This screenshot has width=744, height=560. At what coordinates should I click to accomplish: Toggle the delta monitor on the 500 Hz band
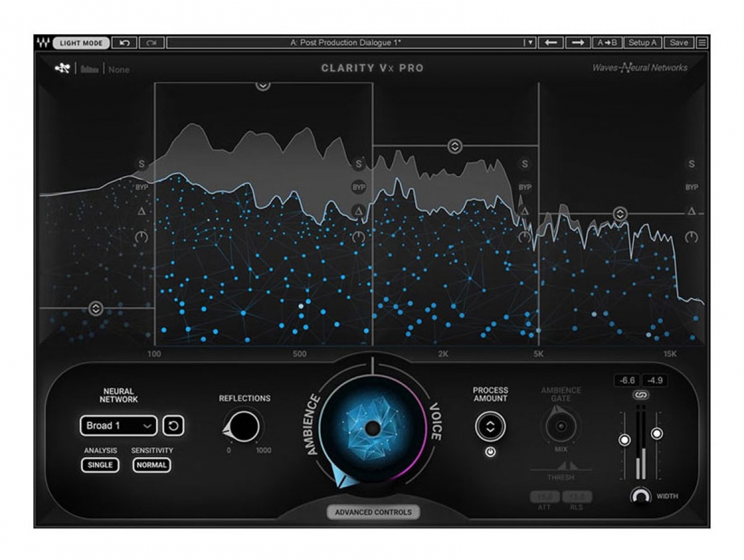[x=358, y=211]
